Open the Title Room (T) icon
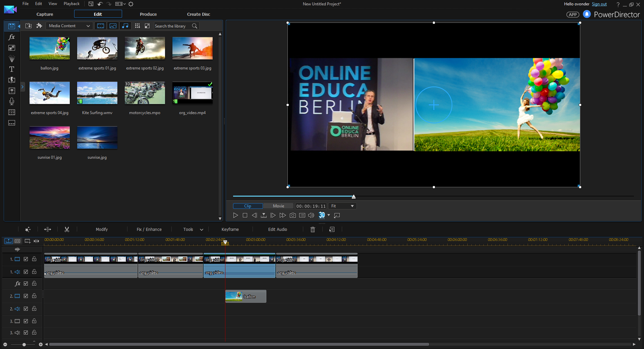 12,69
